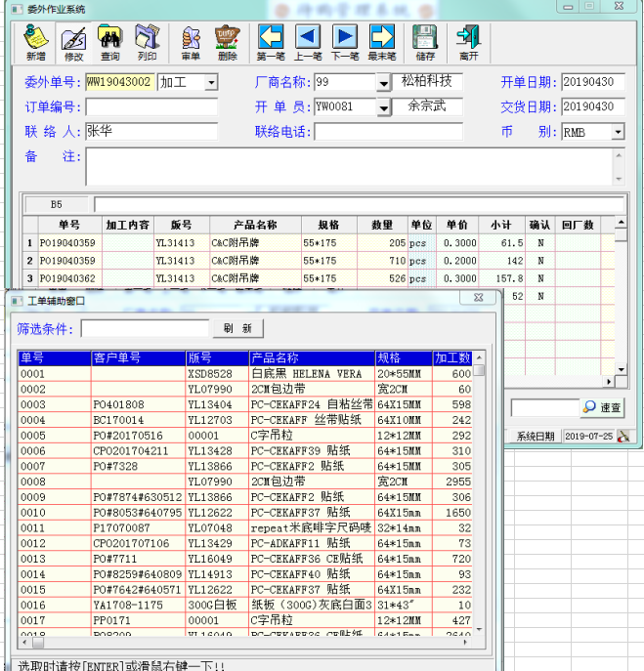Click the status bar icon beside system date
This screenshot has height=671, width=644.
(623, 436)
